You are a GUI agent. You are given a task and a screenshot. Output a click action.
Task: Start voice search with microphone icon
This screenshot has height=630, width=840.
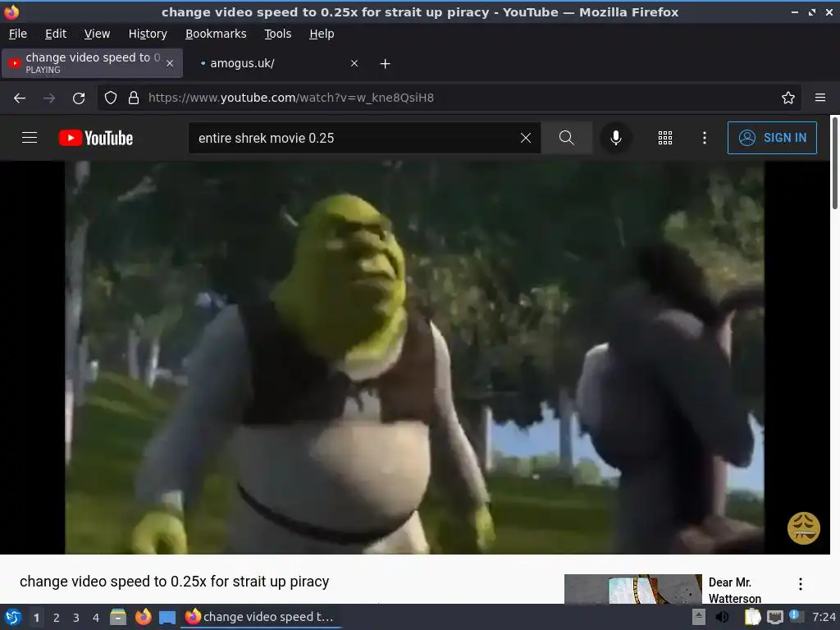[x=615, y=138]
